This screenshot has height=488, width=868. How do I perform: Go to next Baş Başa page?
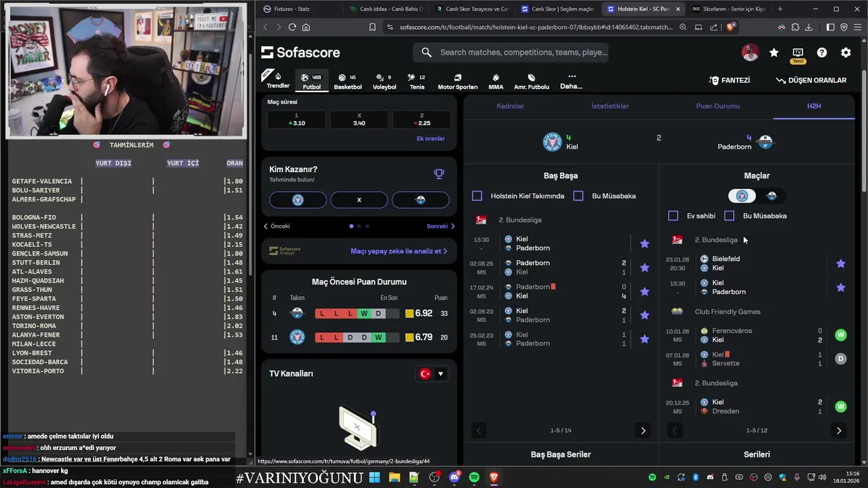[643, 430]
